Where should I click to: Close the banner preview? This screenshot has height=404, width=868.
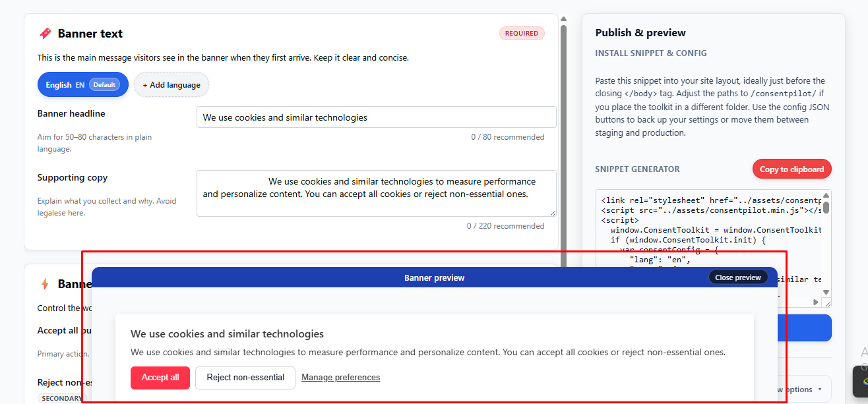(x=738, y=277)
